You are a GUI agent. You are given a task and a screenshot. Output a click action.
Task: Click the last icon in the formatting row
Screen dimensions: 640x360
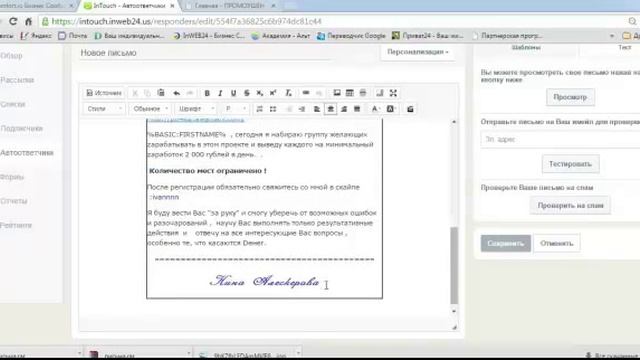[410, 109]
